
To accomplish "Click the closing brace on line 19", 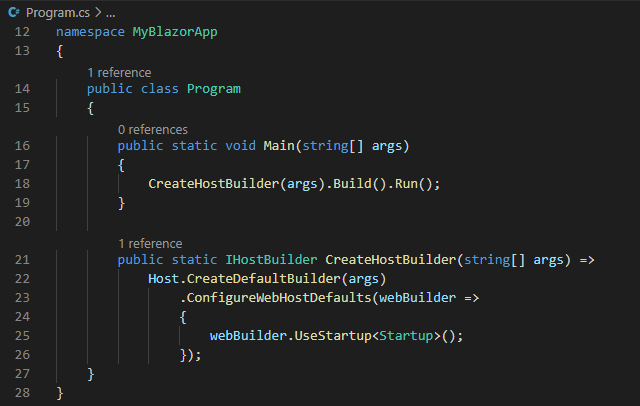I will pyautogui.click(x=121, y=203).
